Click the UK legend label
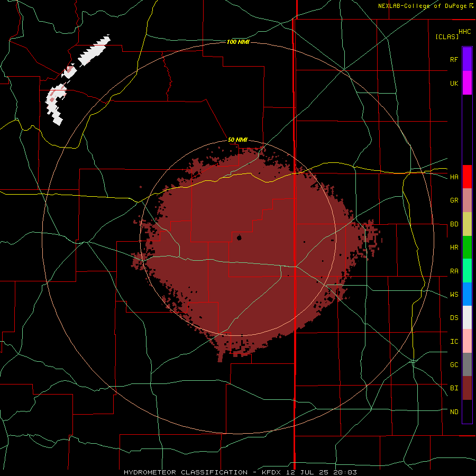Screen dimensions: 476x476 tap(454, 83)
